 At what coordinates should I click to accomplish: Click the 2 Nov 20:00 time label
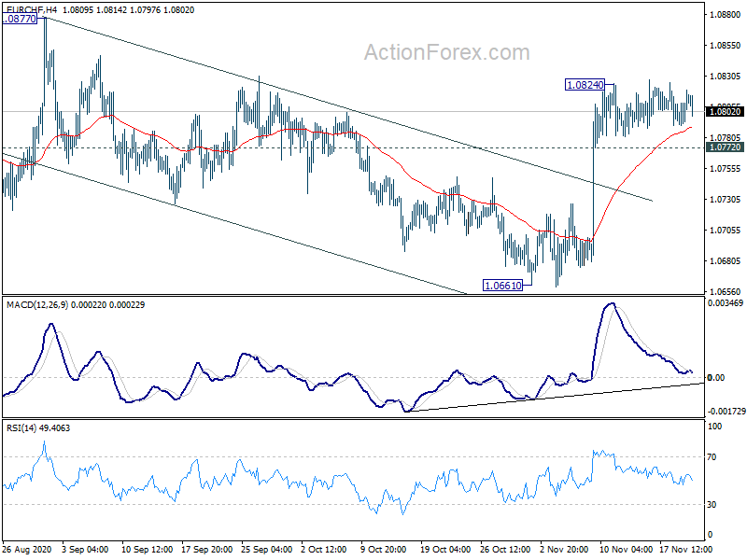(x=565, y=549)
